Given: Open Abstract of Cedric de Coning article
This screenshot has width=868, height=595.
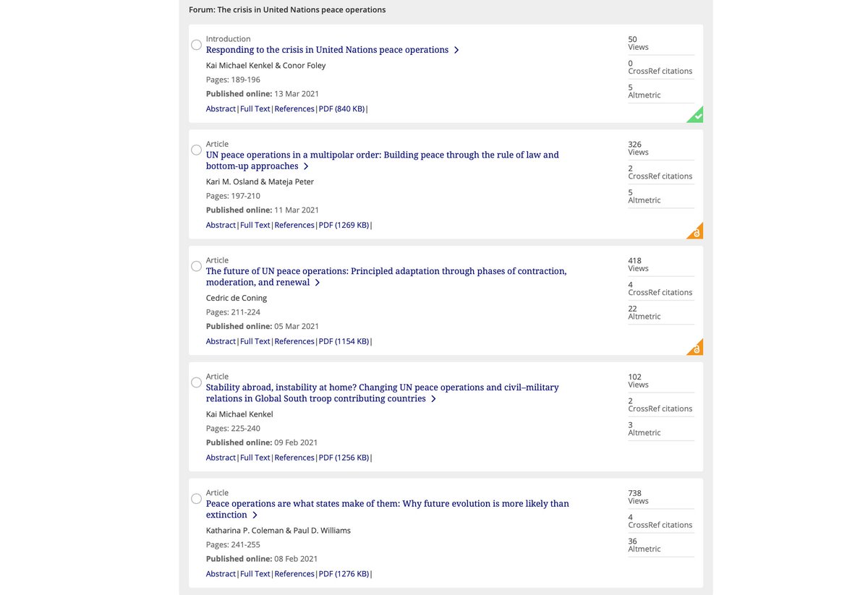Looking at the screenshot, I should [221, 342].
